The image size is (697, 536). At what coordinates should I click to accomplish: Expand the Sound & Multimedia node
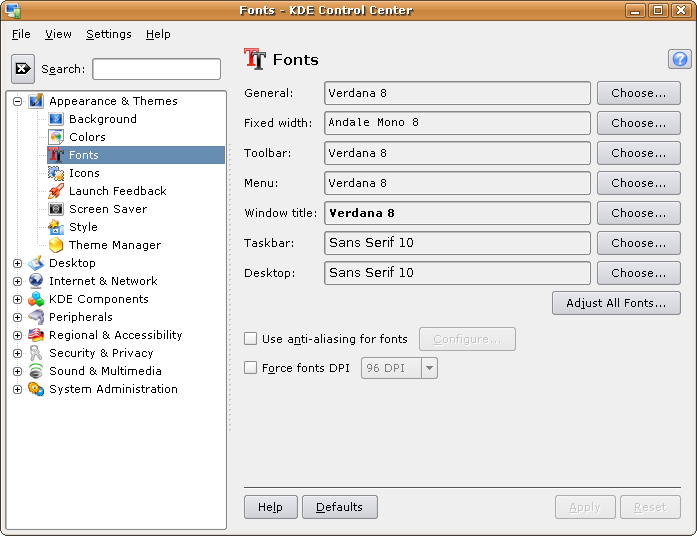(17, 371)
